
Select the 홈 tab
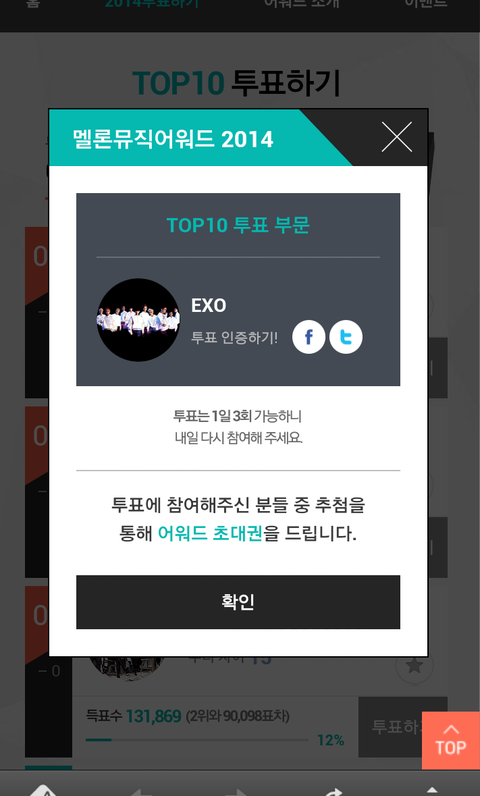(x=32, y=4)
